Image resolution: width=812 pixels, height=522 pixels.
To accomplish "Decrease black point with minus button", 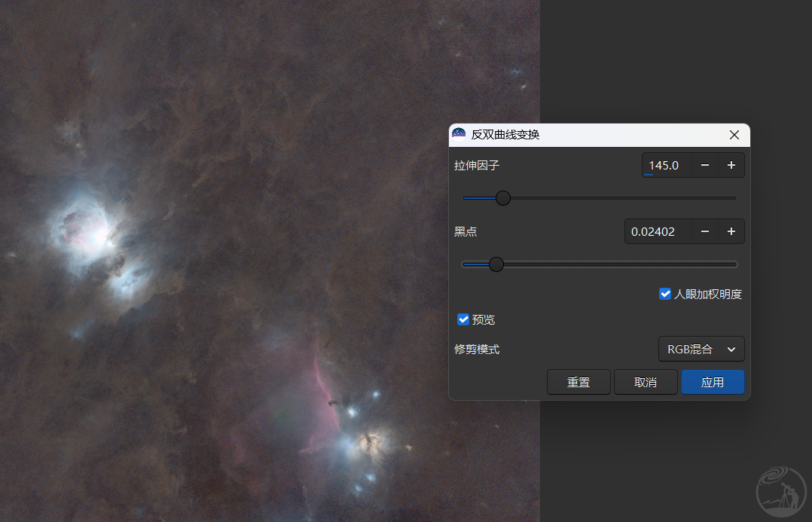I will click(x=705, y=232).
